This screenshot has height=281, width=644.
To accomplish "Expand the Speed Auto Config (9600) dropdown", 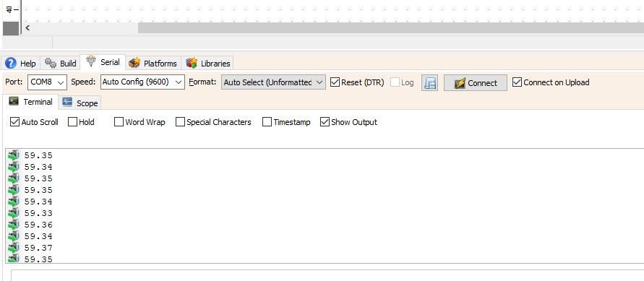I will 142,82.
